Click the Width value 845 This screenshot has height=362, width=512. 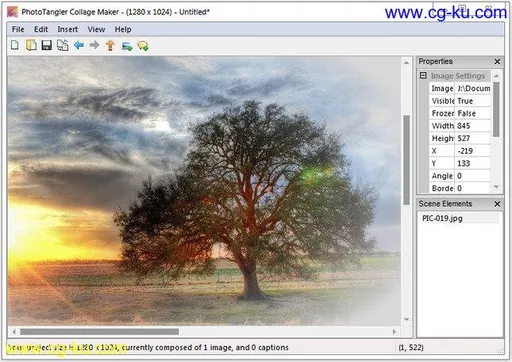click(473, 126)
